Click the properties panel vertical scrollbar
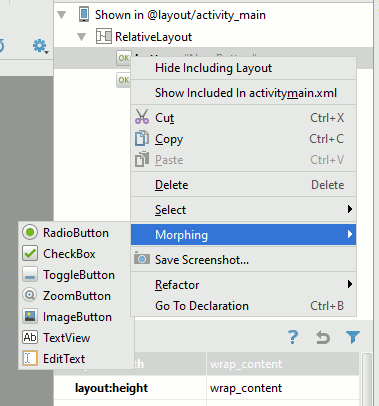This screenshot has height=406, width=379. click(367, 379)
